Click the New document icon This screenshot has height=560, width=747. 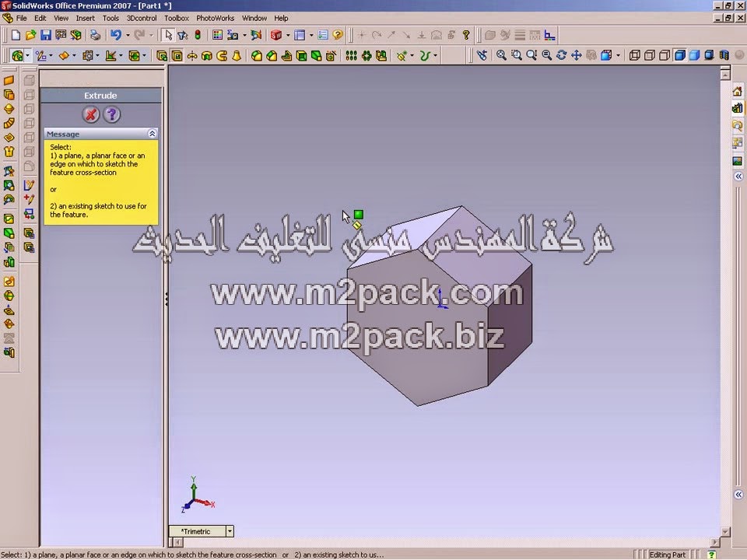16,35
